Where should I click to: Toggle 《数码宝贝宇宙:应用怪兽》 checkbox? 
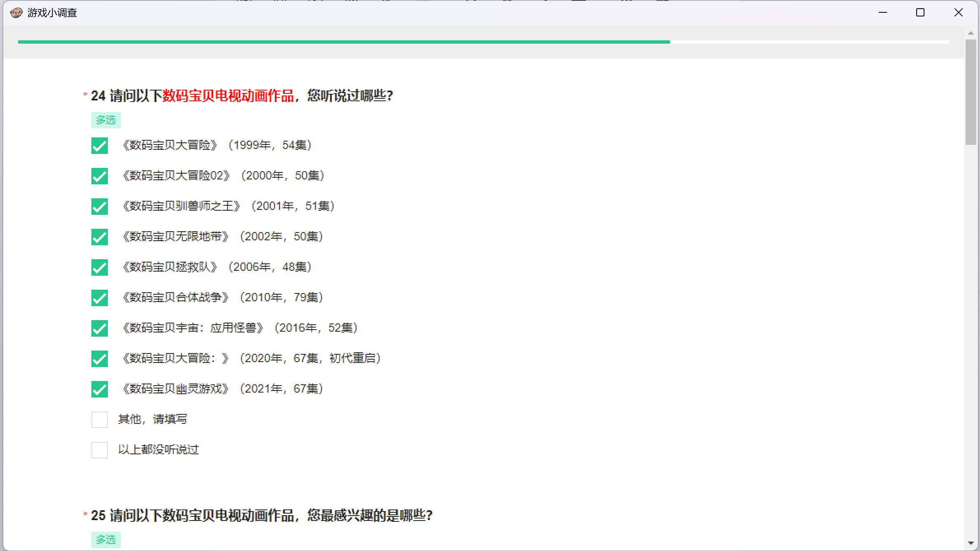coord(100,328)
